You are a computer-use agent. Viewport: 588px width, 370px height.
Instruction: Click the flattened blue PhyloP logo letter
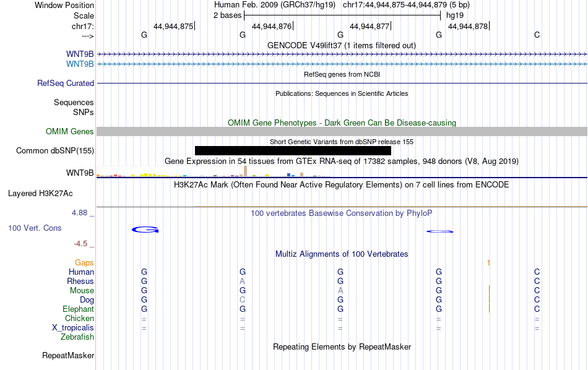[439, 231]
